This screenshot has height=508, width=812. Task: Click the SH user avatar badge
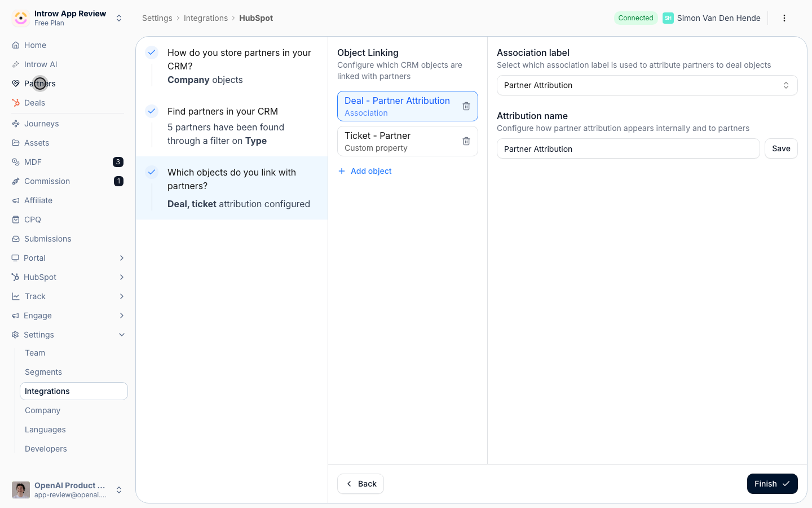point(668,18)
